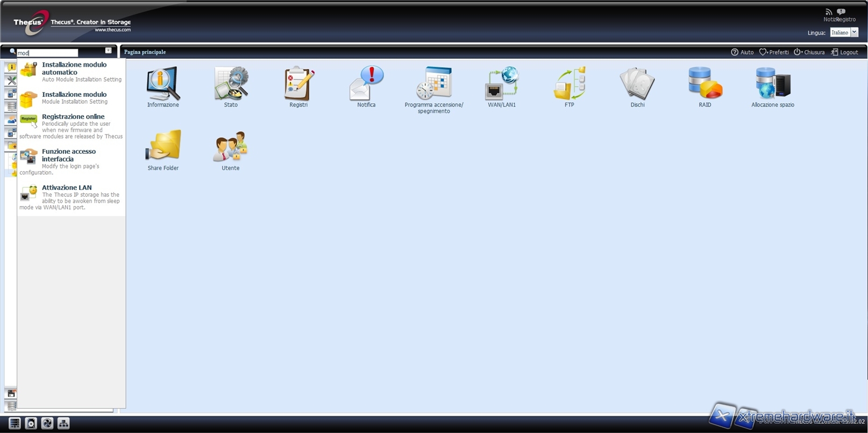
Task: Open the Notifica notification icon
Action: (366, 84)
